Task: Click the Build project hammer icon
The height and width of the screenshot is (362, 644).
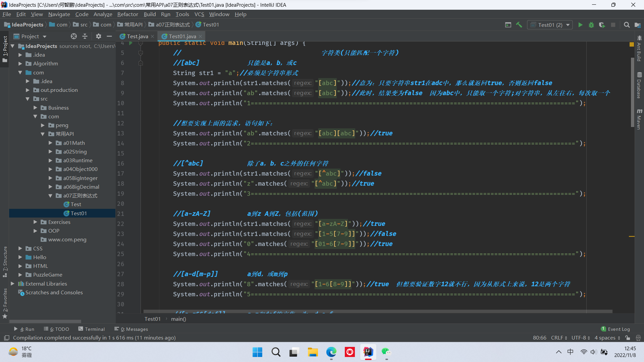Action: (519, 25)
